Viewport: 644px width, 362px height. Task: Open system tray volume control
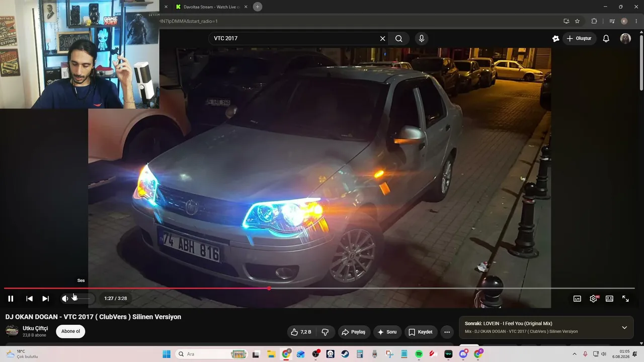(604, 354)
